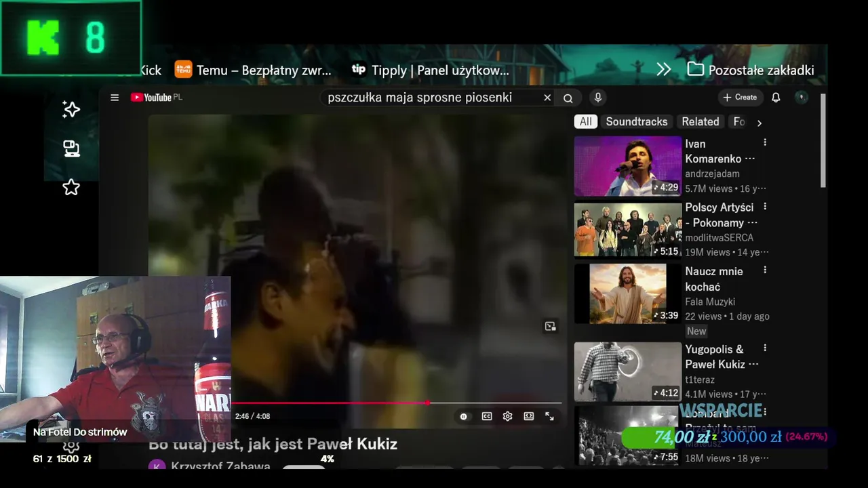This screenshot has height=488, width=868.
Task: Open the andrzejadam channel name
Action: pyautogui.click(x=712, y=174)
